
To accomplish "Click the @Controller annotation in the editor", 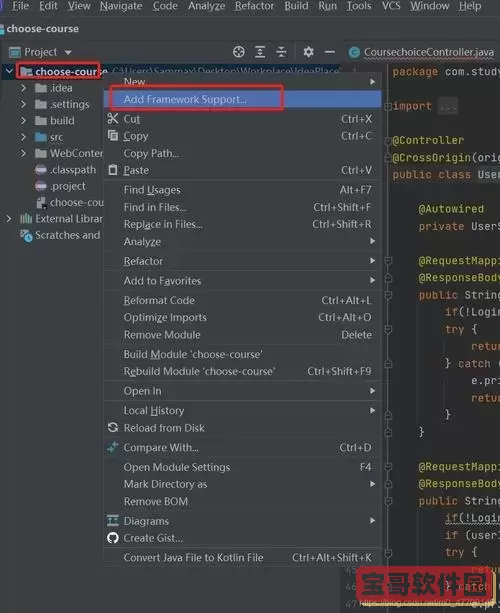I will pos(428,140).
